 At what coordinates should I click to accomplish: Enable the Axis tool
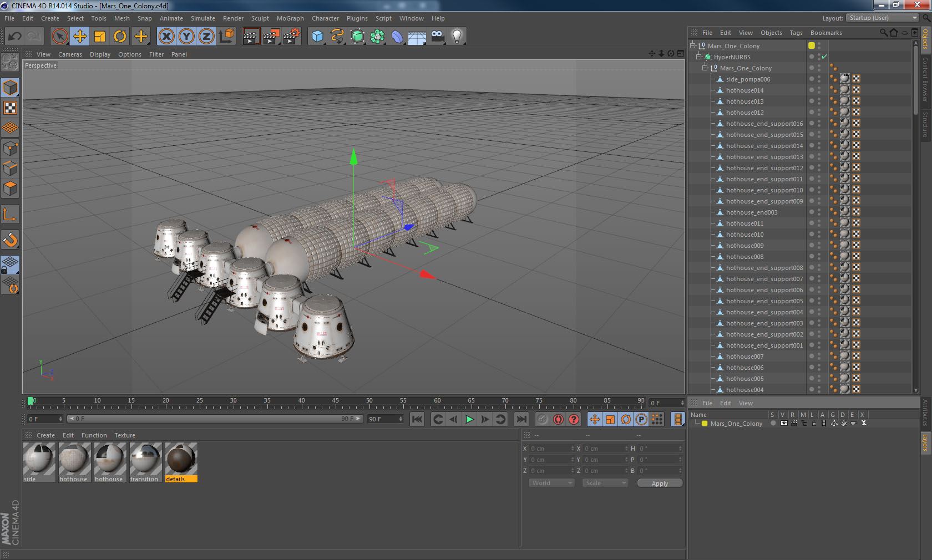pos(10,214)
